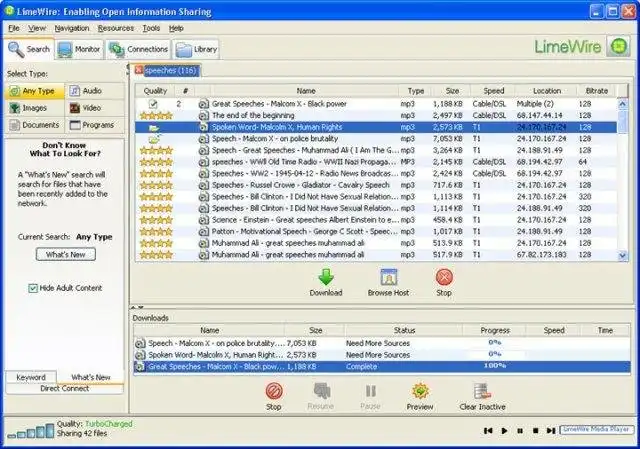The image size is (640, 449).
Task: Collapse the downloads panel divider arrows
Action: [137, 307]
